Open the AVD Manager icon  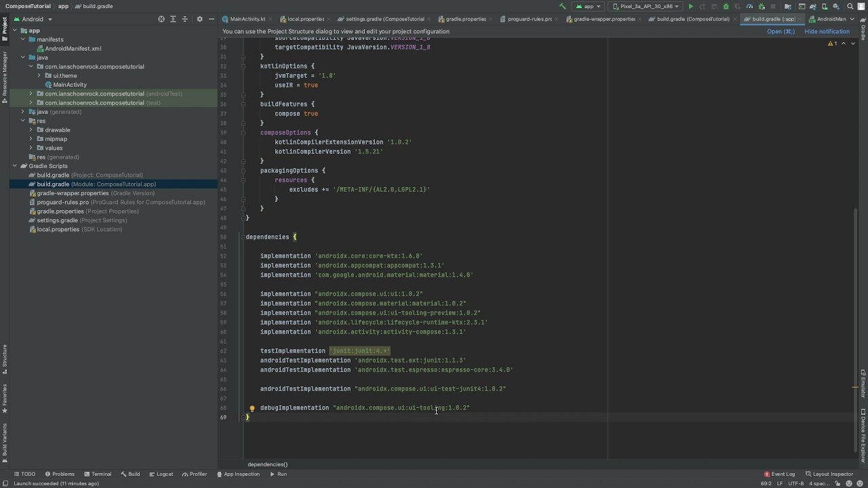pyautogui.click(x=825, y=6)
